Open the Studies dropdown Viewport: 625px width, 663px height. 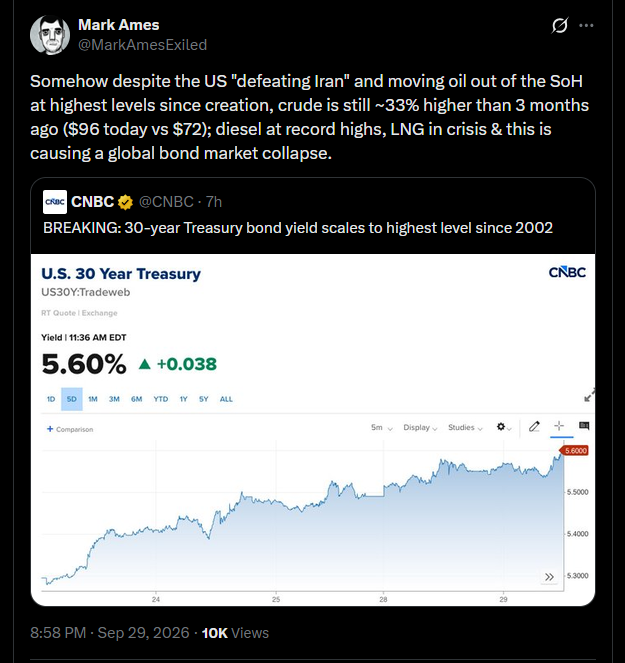[465, 428]
